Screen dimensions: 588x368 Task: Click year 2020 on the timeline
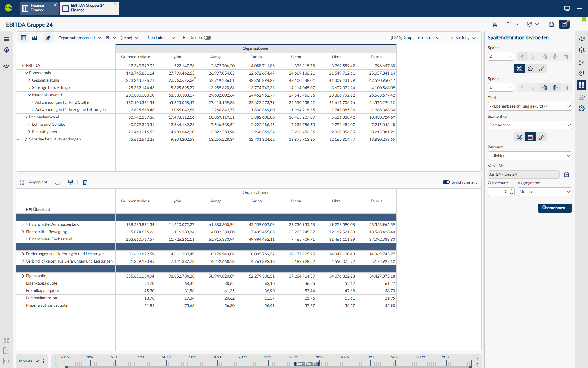click(192, 357)
